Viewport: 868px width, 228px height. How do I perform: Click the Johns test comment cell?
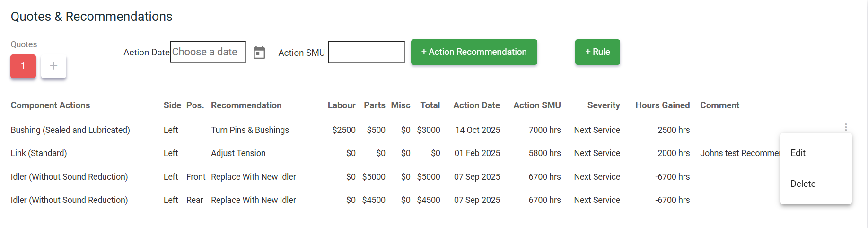pyautogui.click(x=739, y=153)
